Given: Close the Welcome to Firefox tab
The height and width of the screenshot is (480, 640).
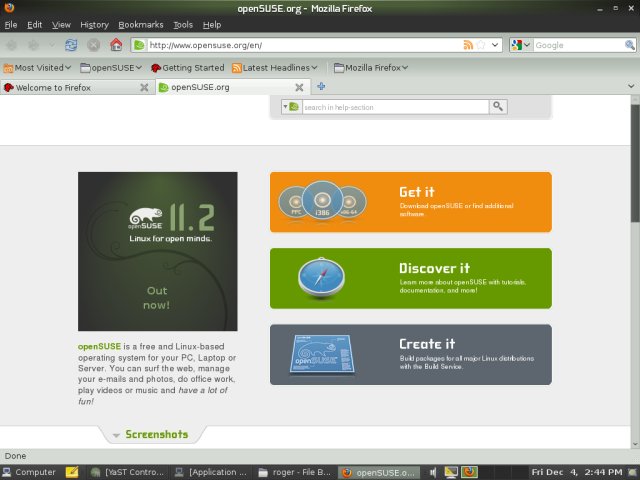Looking at the screenshot, I should (144, 87).
